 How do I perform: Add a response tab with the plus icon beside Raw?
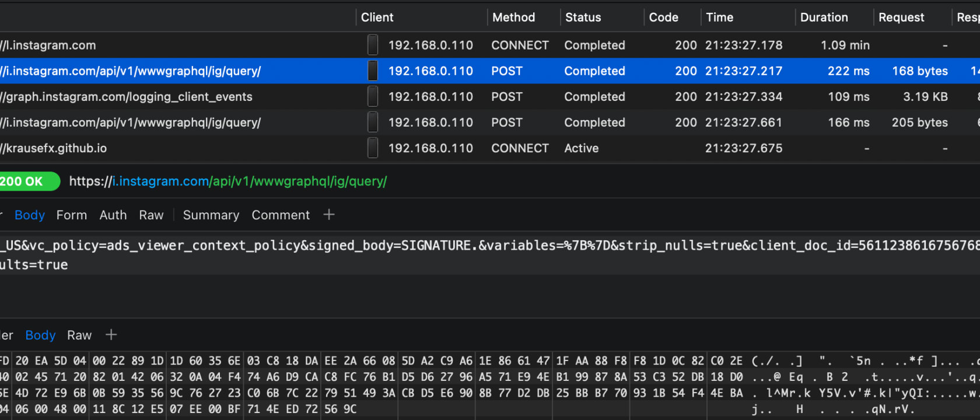coord(111,335)
